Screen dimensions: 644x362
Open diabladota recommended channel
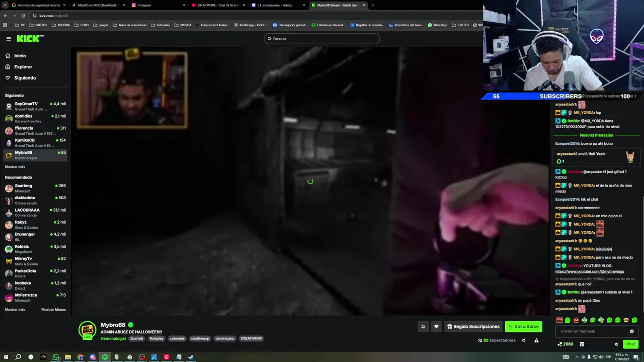pyautogui.click(x=35, y=200)
